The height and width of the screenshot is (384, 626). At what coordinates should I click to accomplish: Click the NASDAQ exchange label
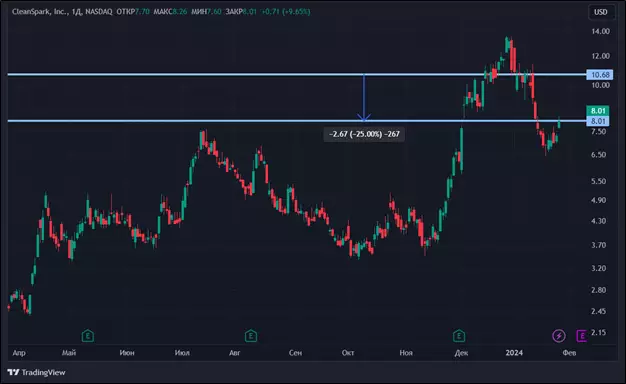pos(99,12)
